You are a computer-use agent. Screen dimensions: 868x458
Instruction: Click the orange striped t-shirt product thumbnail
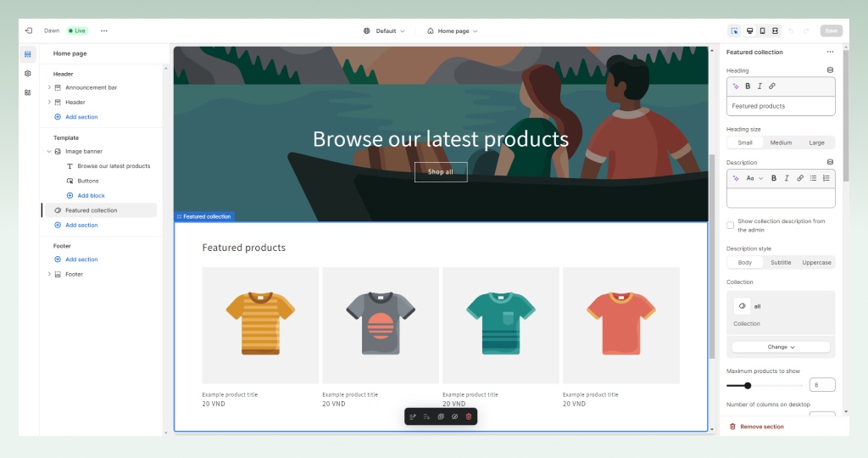point(260,325)
